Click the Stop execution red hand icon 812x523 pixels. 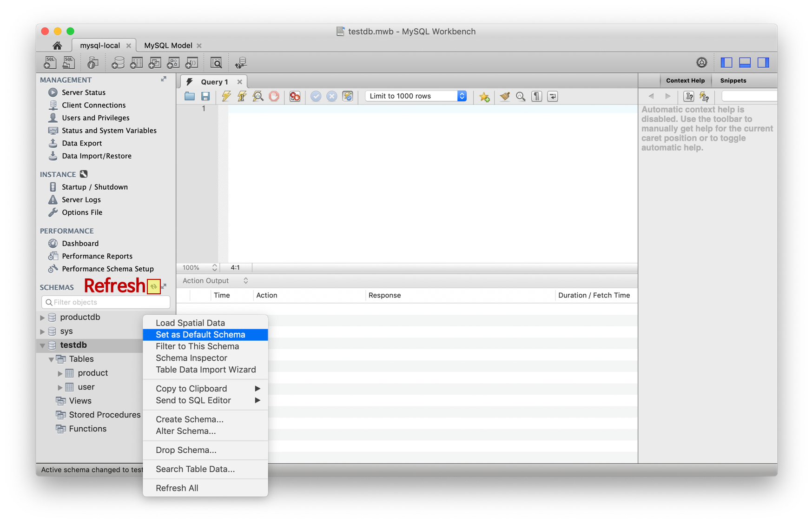[x=274, y=96]
